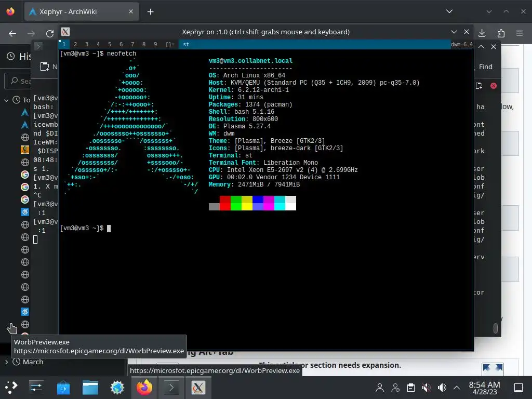Expand hidden system tray icons arrow
The image size is (532, 399).
[457, 388]
